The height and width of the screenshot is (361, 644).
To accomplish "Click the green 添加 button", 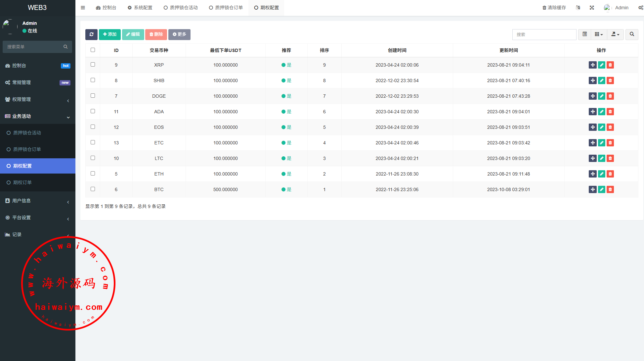I will [x=109, y=34].
